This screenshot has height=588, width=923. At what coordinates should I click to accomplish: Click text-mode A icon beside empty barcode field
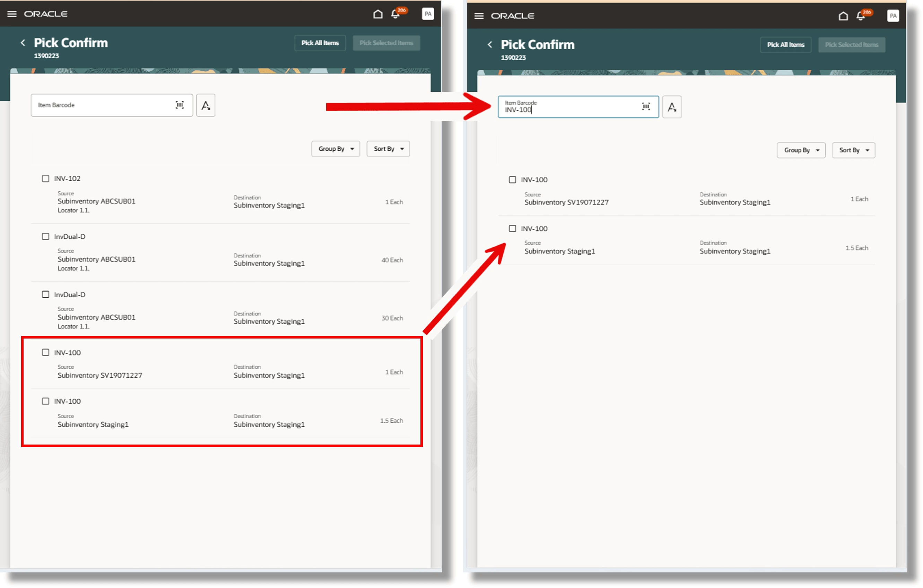point(206,105)
